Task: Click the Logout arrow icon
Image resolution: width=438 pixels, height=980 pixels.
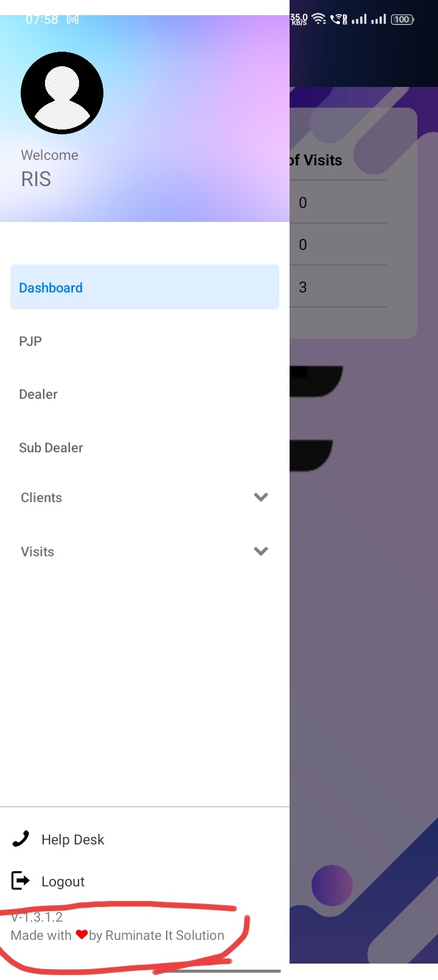Action: point(21,880)
